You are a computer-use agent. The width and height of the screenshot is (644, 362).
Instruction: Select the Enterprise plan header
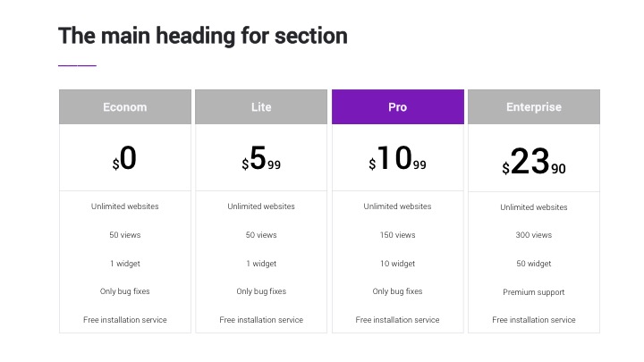pos(534,107)
